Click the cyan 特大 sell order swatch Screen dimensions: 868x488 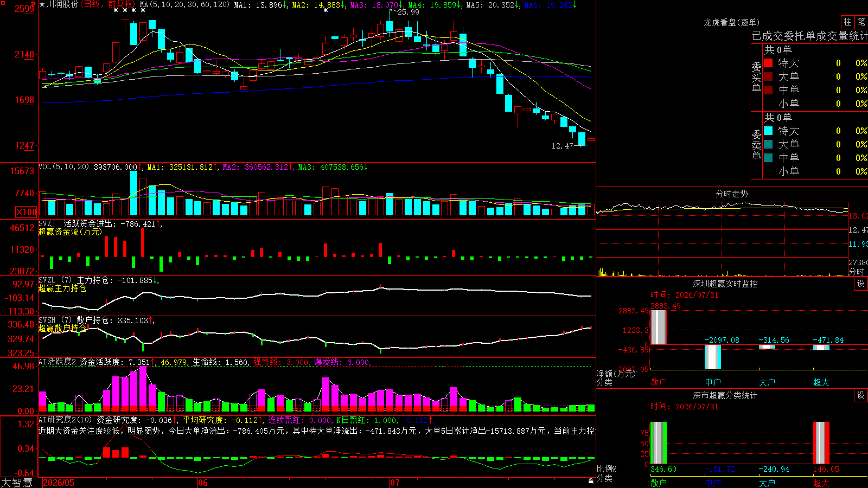(x=768, y=131)
